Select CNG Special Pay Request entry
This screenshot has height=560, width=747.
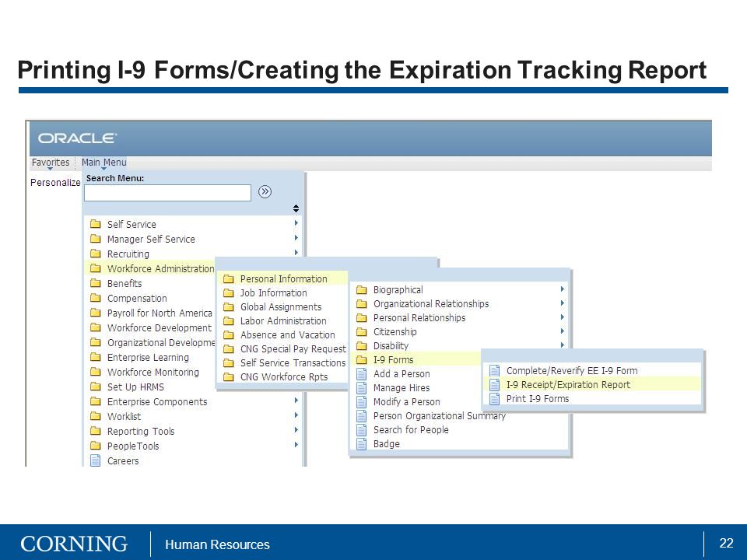point(293,348)
